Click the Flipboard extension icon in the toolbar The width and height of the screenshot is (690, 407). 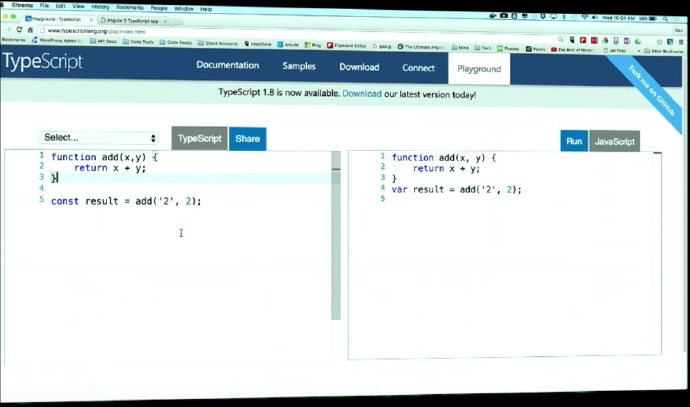(x=583, y=40)
